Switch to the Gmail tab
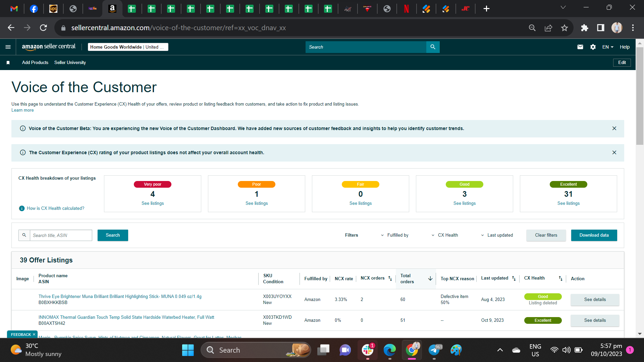Screen dimensions: 644x362 pyautogui.click(x=14, y=9)
